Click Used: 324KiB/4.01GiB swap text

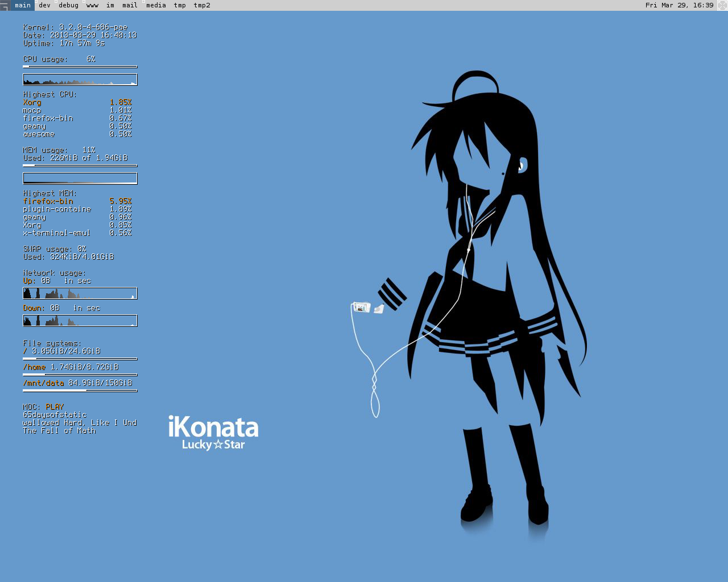coord(68,257)
